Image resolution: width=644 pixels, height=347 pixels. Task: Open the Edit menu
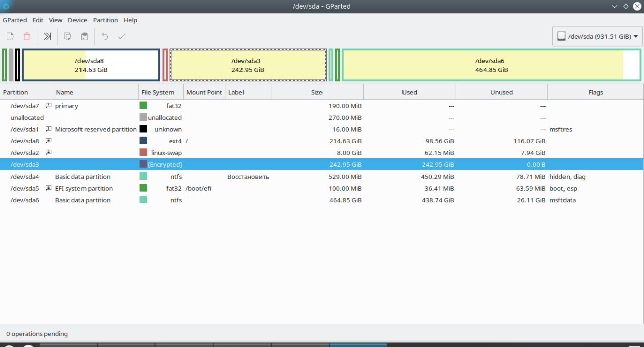[38, 20]
